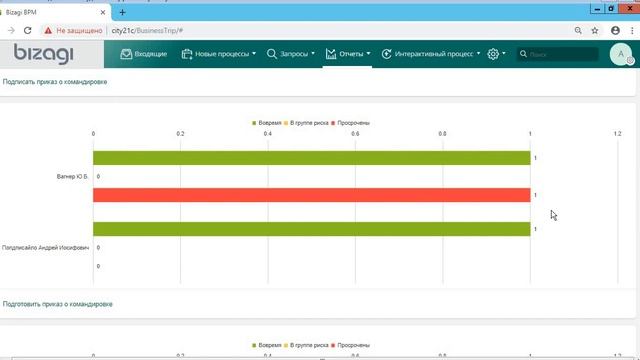
Task: Click the browser address bar URL
Action: click(x=147, y=31)
